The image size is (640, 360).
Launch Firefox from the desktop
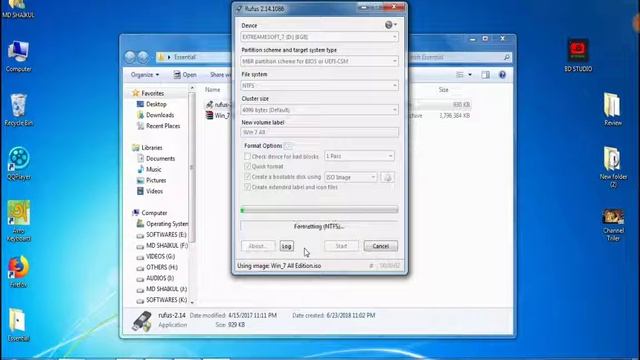(x=18, y=271)
